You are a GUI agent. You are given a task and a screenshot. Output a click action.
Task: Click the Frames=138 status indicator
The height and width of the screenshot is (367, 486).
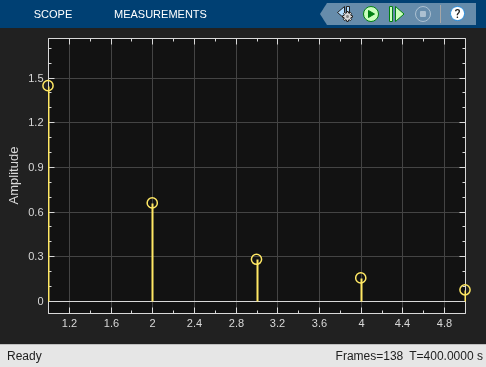[x=369, y=356]
